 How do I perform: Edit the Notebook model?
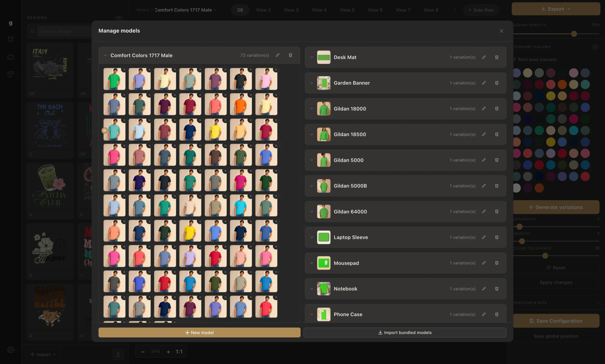[484, 289]
